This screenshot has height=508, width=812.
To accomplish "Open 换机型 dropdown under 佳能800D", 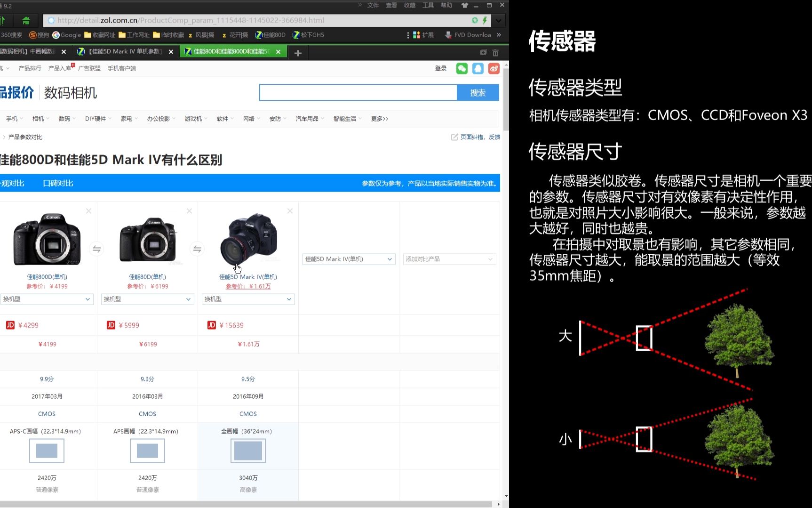I will [x=47, y=299].
